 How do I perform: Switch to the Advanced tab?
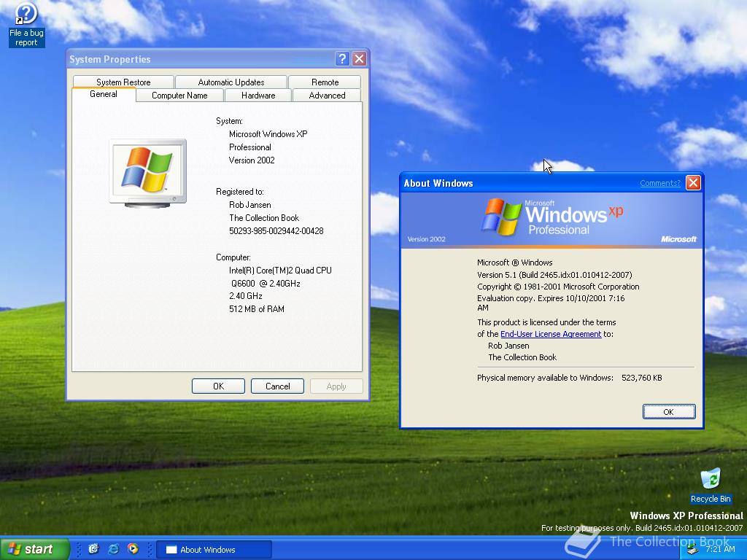(327, 96)
